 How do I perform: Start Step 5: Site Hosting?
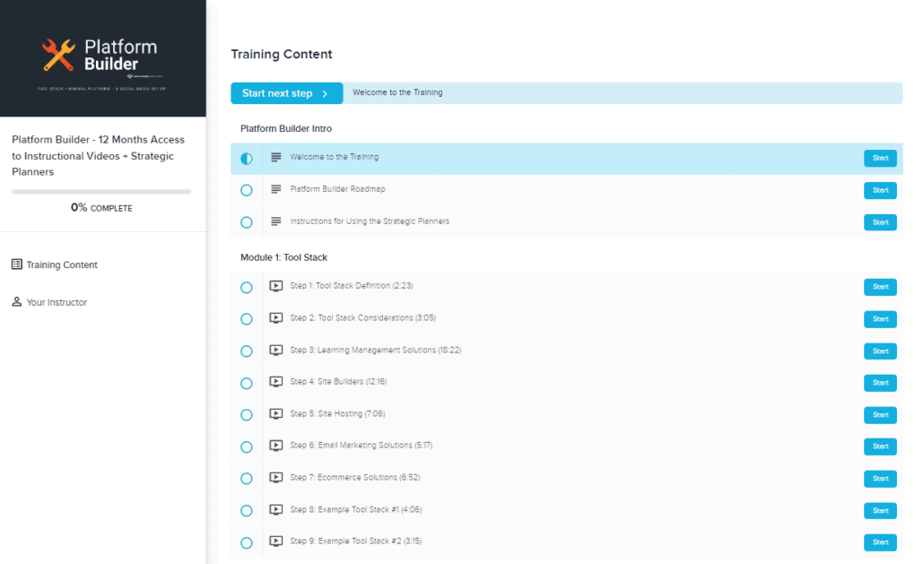point(880,415)
